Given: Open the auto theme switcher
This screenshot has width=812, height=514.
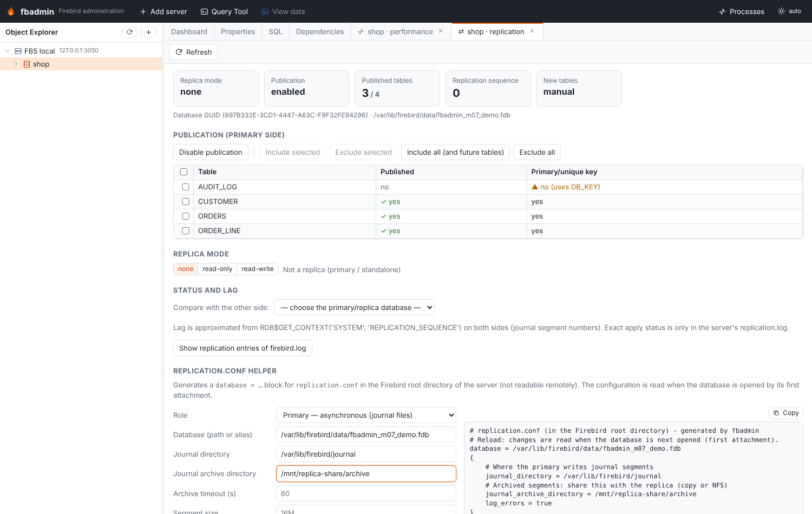Looking at the screenshot, I should [x=789, y=11].
